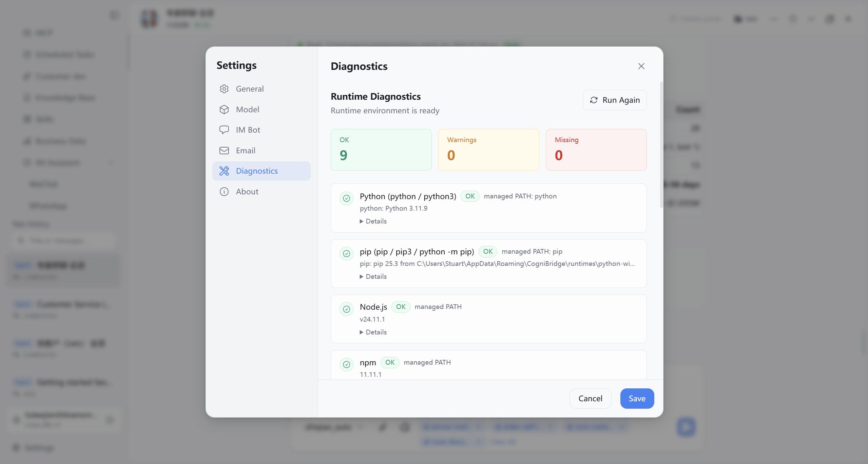Click the OK count card
The width and height of the screenshot is (868, 464).
381,150
